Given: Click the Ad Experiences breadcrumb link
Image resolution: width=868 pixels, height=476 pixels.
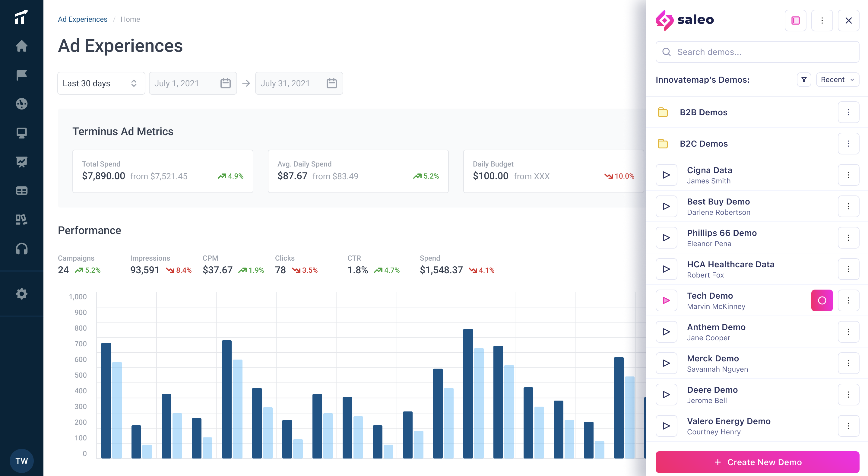Looking at the screenshot, I should 82,19.
